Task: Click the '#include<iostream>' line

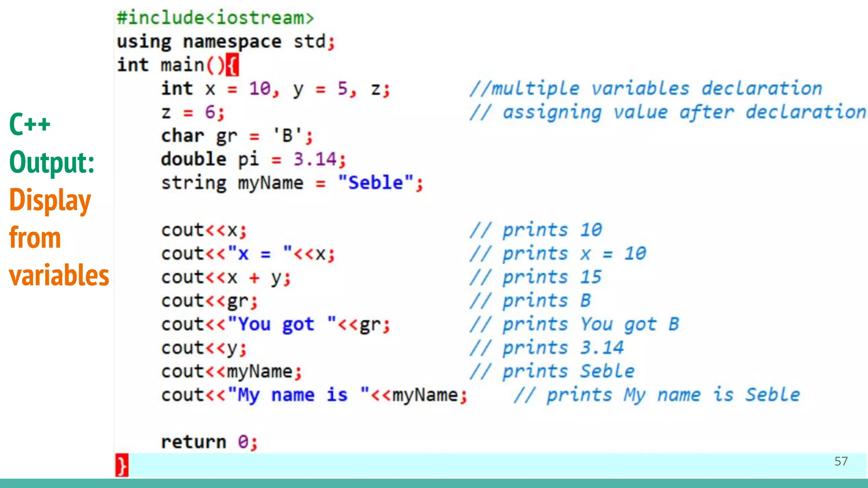Action: click(x=215, y=18)
